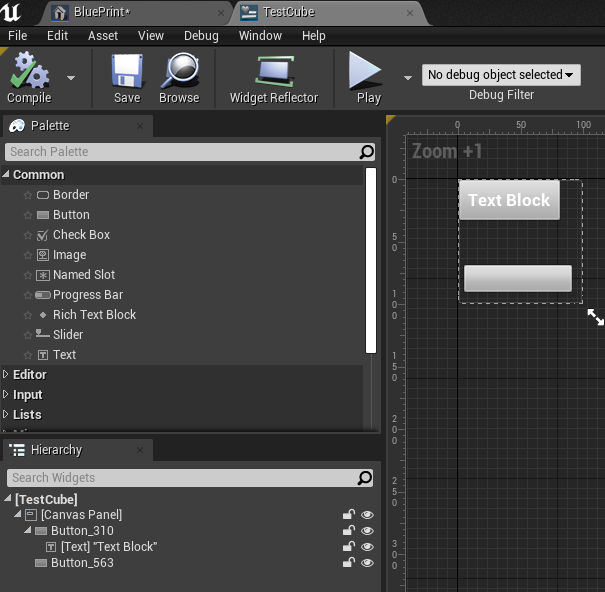Open the Debug menu
The height and width of the screenshot is (592, 605).
click(201, 36)
